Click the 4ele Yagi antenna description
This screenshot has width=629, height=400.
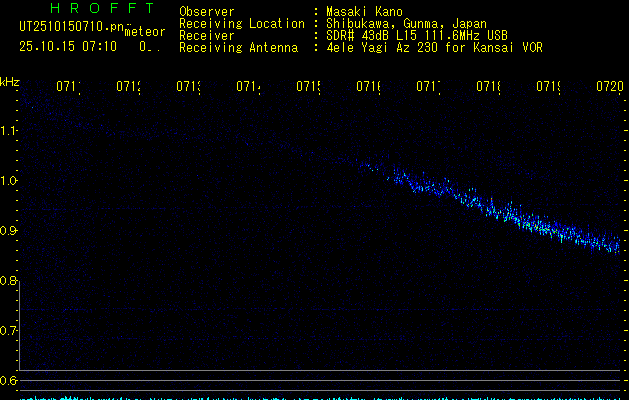pos(434,47)
